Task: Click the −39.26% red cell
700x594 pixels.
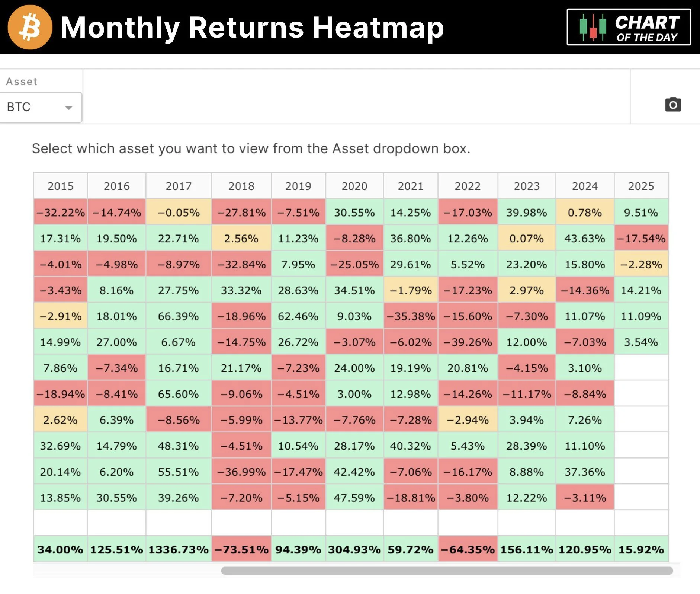Action: (468, 342)
